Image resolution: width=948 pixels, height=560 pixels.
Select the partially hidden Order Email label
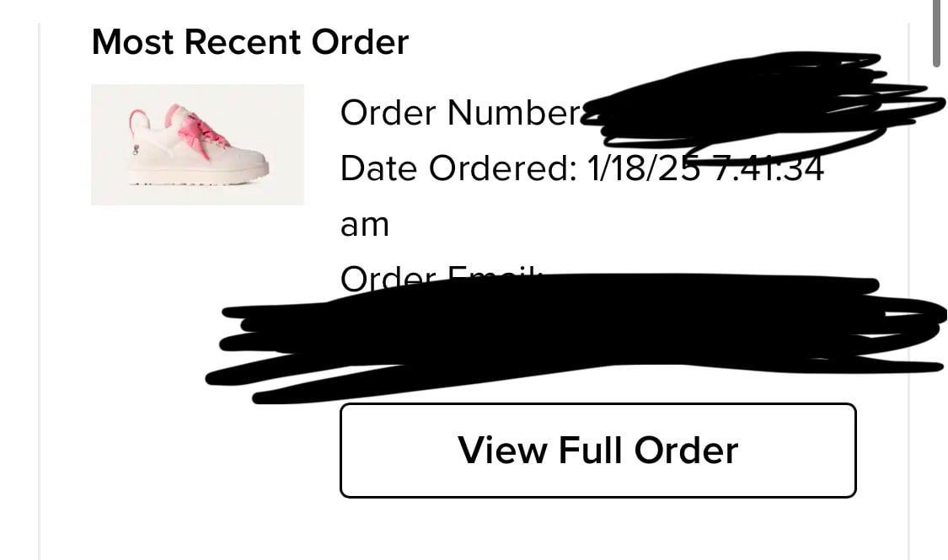coord(440,279)
